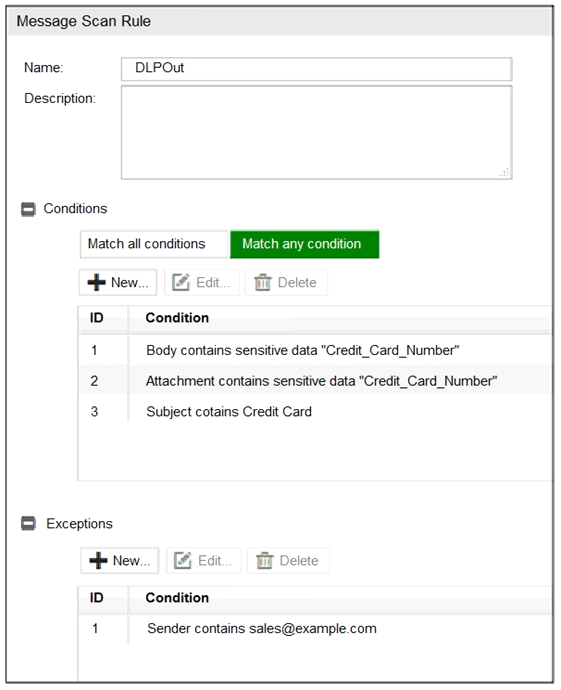Collapse the Conditions section
Screen dimensions: 561x690
(28, 209)
